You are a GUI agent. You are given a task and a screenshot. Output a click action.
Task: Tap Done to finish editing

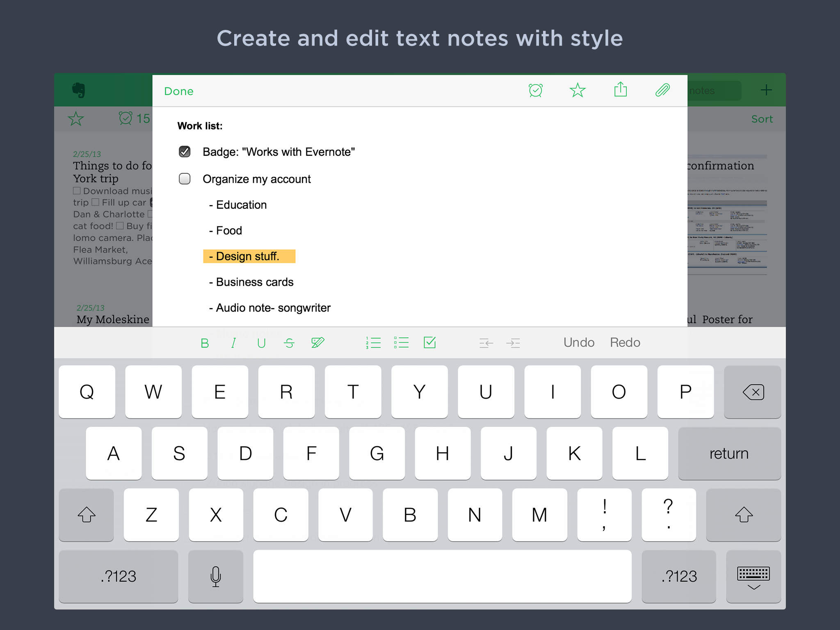click(x=179, y=91)
